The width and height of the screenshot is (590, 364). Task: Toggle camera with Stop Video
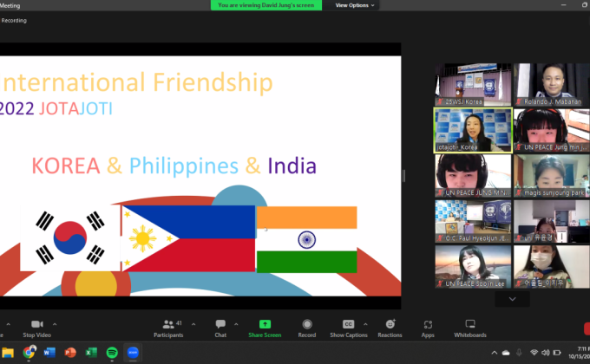36,326
